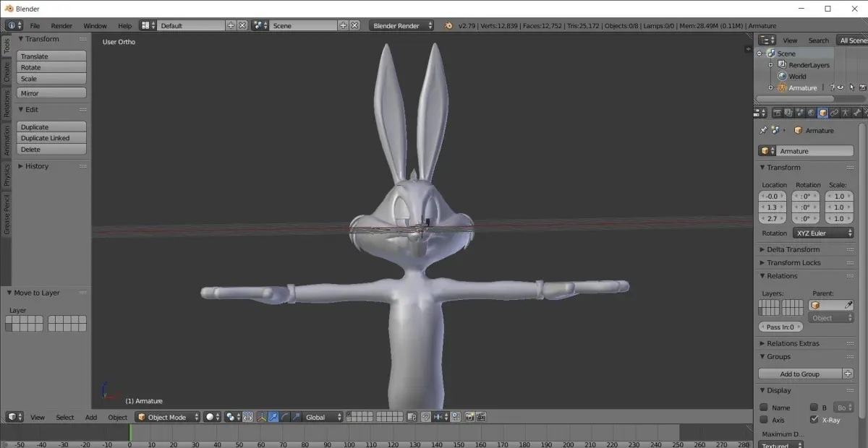Click the current frame marker at zero
The height and width of the screenshot is (448, 868).
(130, 432)
